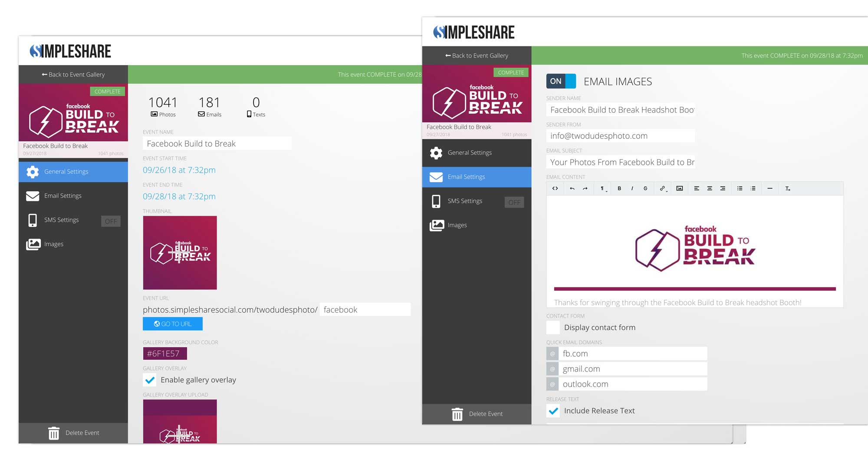Screen dimensions: 868x463
Task: Redo the edit in email content
Action: tap(585, 188)
